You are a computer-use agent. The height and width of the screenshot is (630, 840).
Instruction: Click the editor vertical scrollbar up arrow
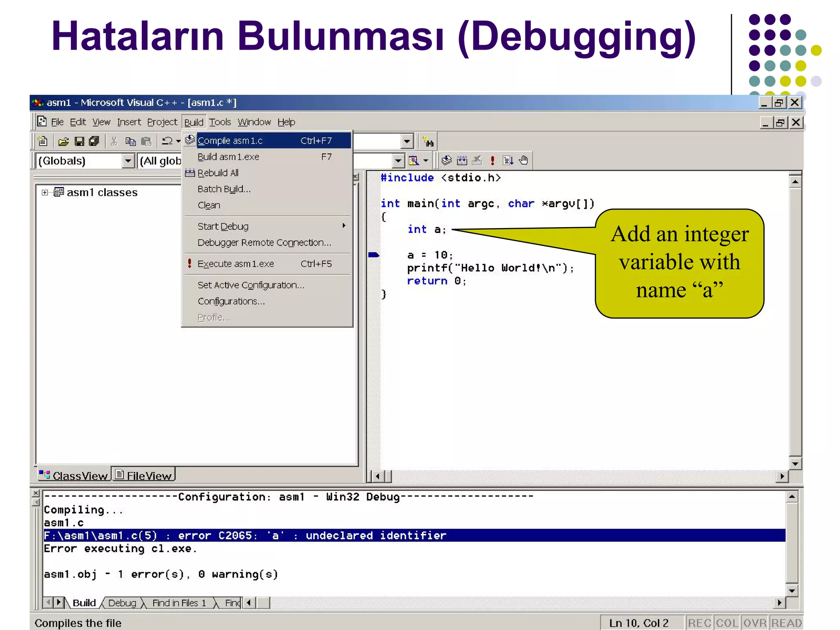click(795, 182)
